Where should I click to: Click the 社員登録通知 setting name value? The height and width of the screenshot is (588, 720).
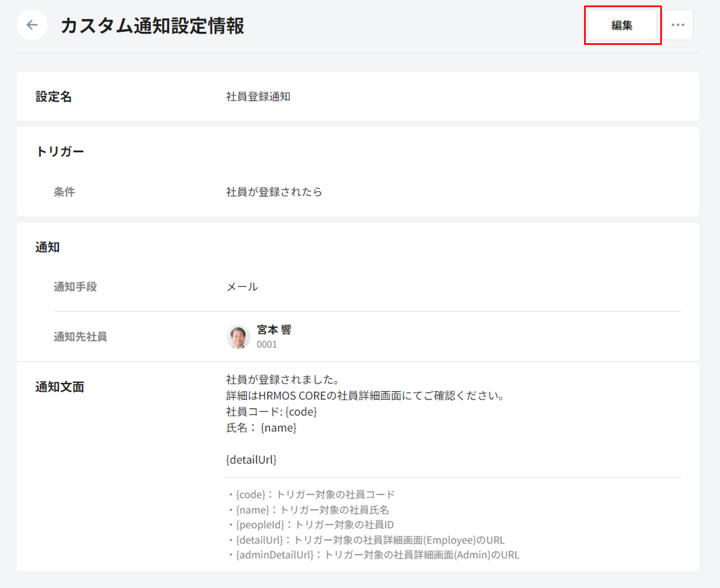(258, 97)
